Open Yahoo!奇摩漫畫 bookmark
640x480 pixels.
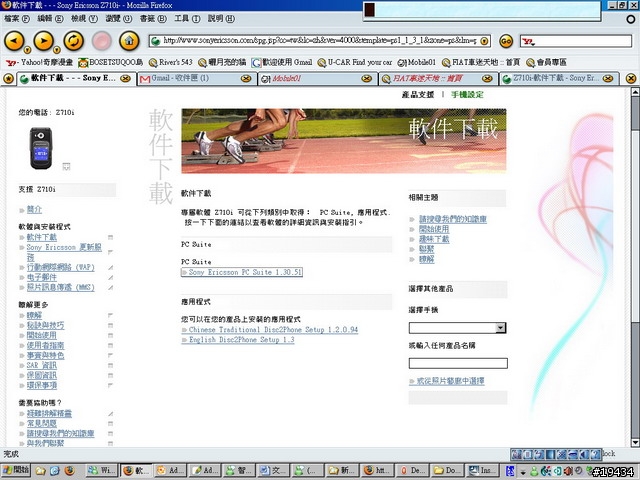click(39, 62)
